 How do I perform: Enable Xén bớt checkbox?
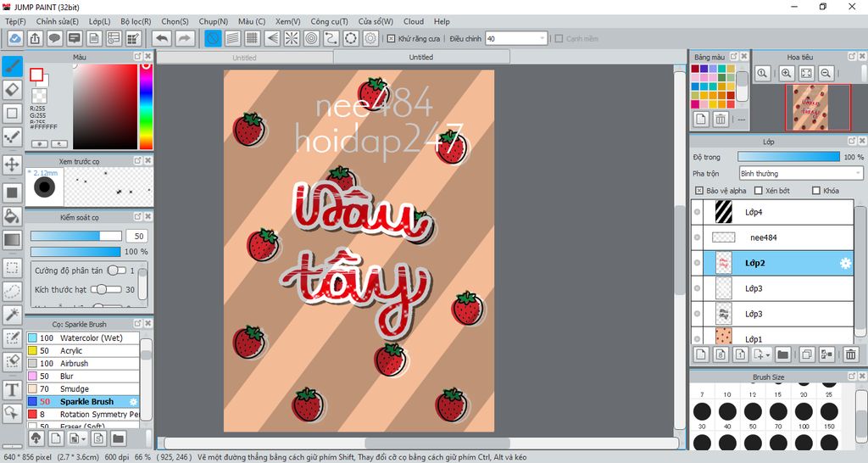point(759,191)
